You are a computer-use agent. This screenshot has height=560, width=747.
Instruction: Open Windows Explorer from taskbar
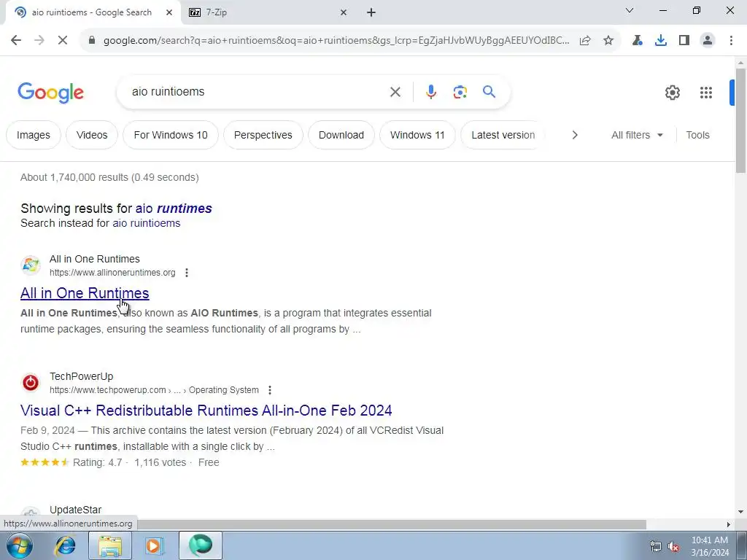click(x=110, y=545)
